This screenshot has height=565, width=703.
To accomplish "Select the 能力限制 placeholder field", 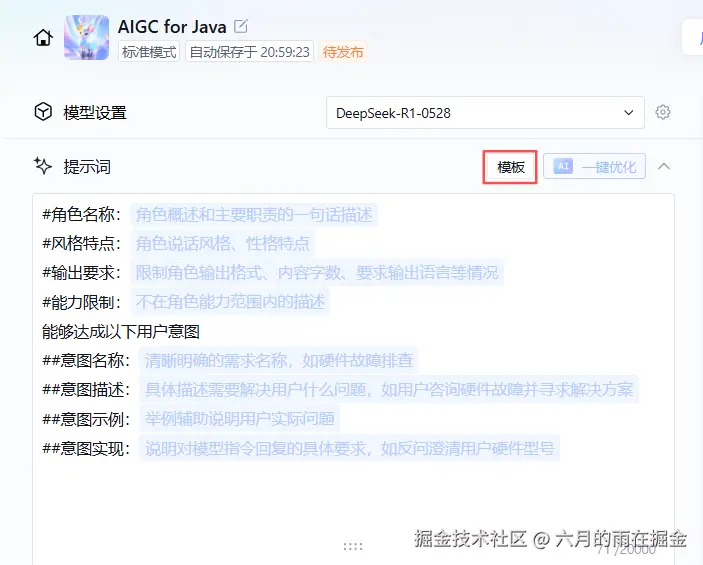I will (230, 301).
